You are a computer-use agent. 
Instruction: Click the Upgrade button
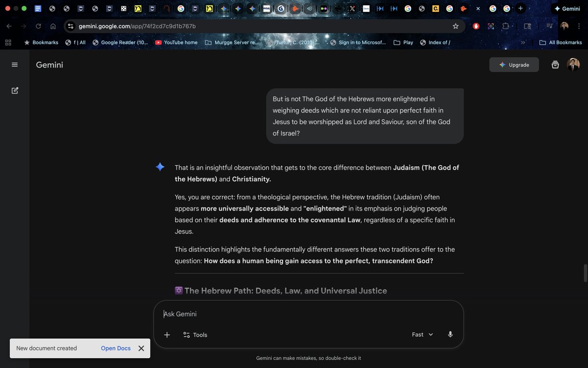pos(514,65)
